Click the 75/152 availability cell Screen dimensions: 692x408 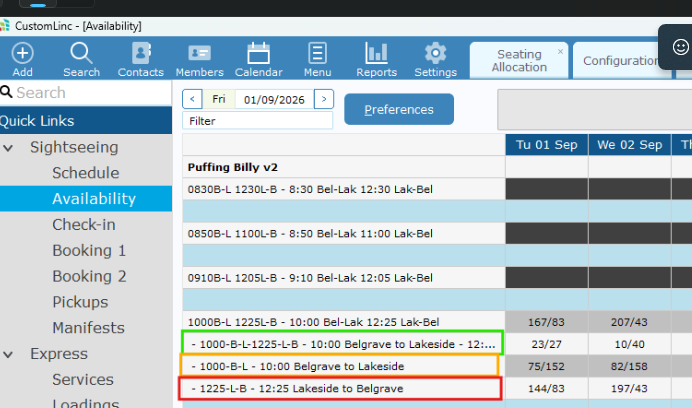tap(546, 366)
